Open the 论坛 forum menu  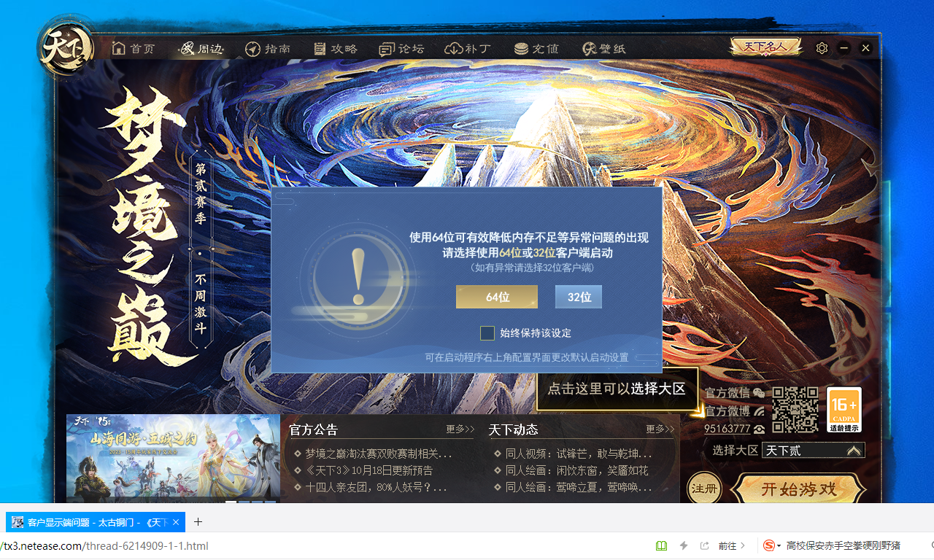point(401,49)
